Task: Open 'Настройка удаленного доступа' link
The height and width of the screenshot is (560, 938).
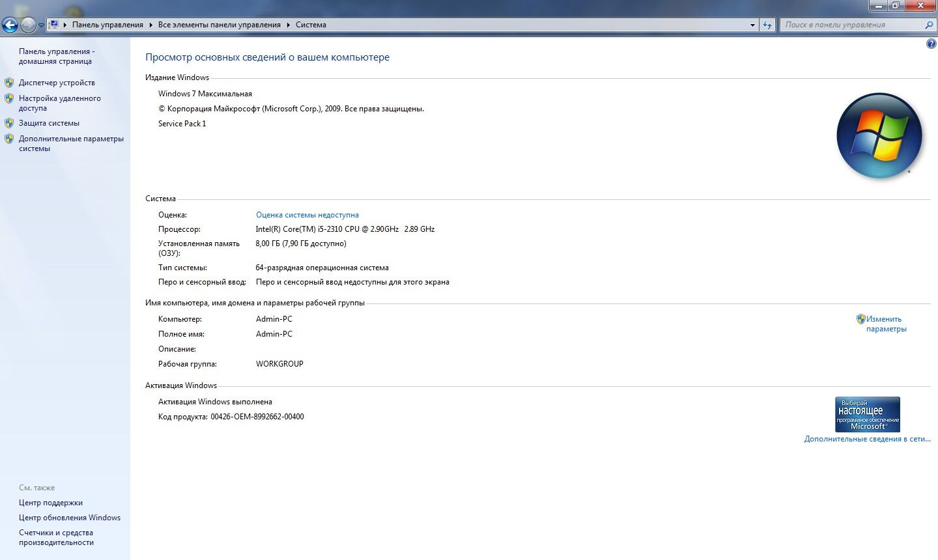Action: 60,103
